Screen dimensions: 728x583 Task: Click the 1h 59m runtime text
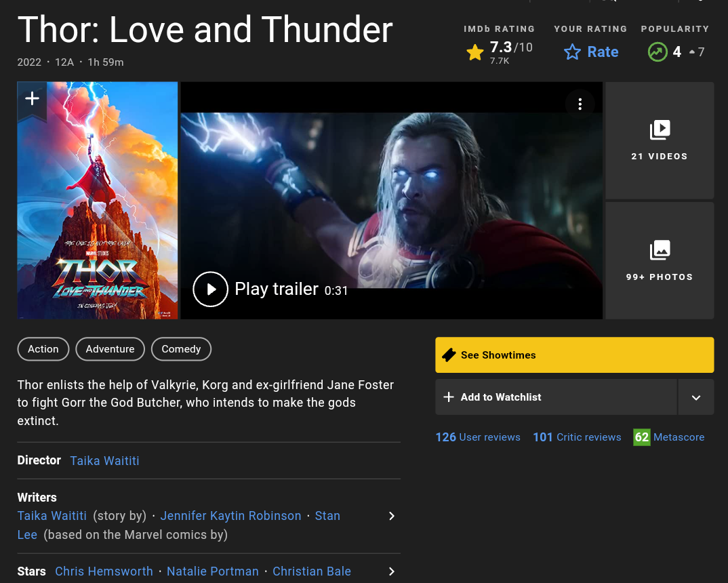[x=106, y=62]
